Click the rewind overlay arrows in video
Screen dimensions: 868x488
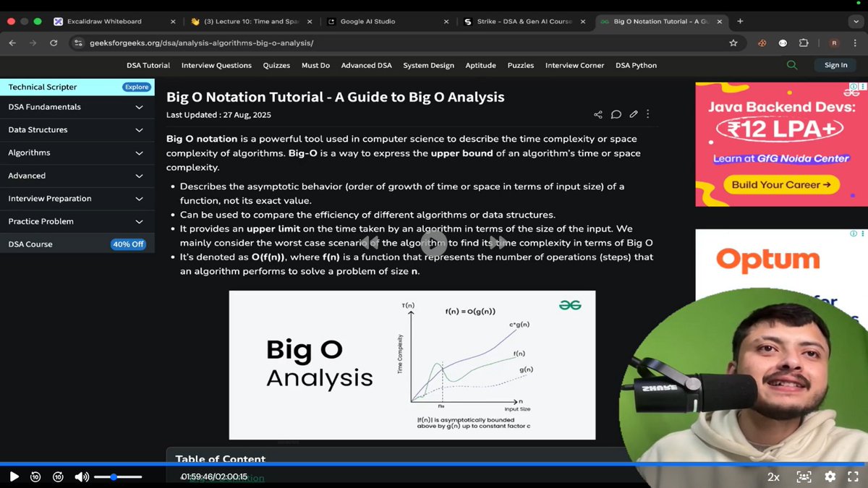369,243
